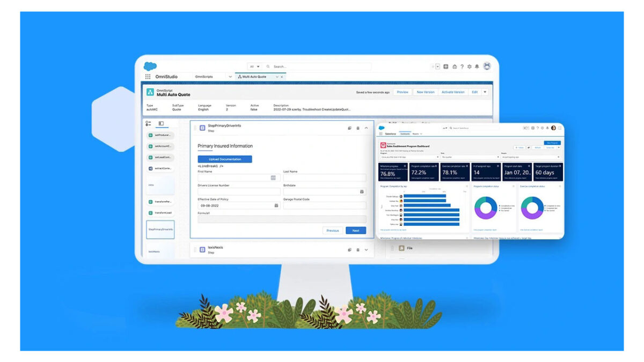Select the extractConte element in the sidebar
644x362 pixels.
pos(160,168)
